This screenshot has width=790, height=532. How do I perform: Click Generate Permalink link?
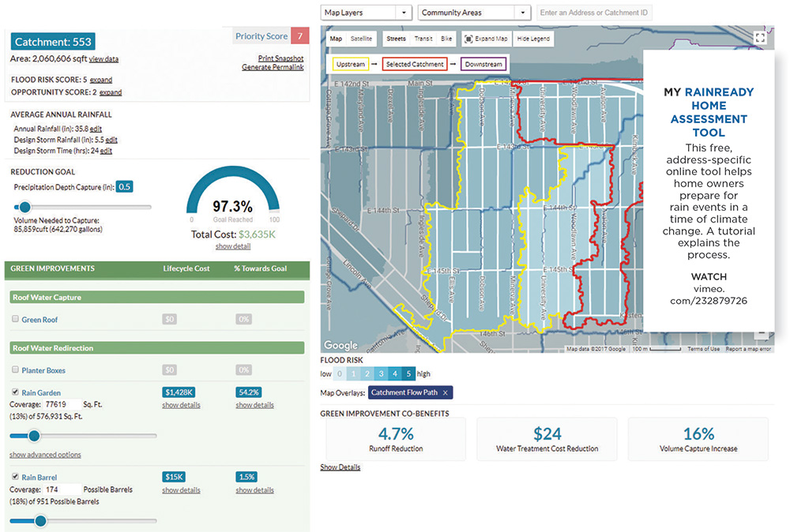point(273,67)
